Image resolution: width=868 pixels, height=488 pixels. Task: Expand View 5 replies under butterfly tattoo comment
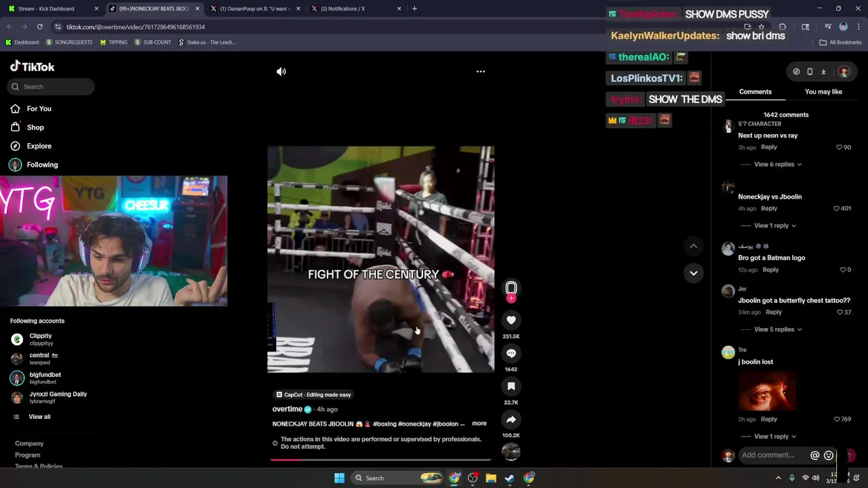778,329
